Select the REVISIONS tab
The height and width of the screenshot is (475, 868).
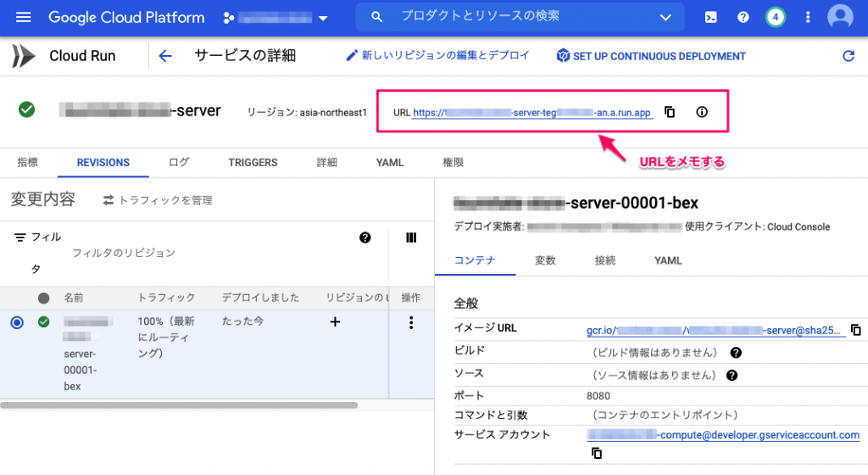pos(103,162)
